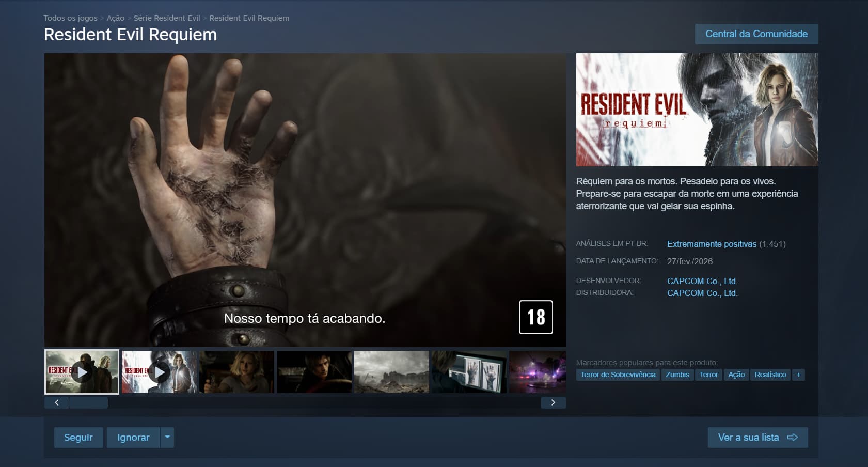The height and width of the screenshot is (467, 868).
Task: Open the Ignorar dropdown arrow
Action: (x=166, y=437)
